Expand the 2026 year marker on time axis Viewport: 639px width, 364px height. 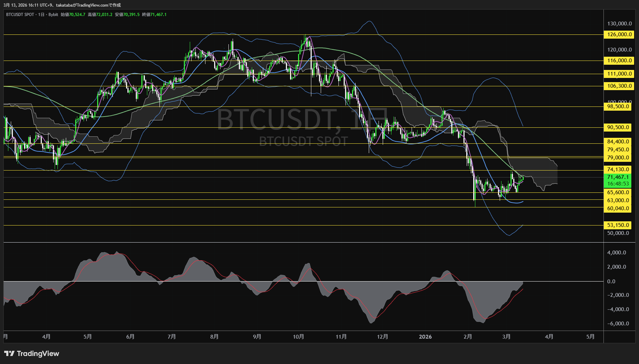coord(426,337)
